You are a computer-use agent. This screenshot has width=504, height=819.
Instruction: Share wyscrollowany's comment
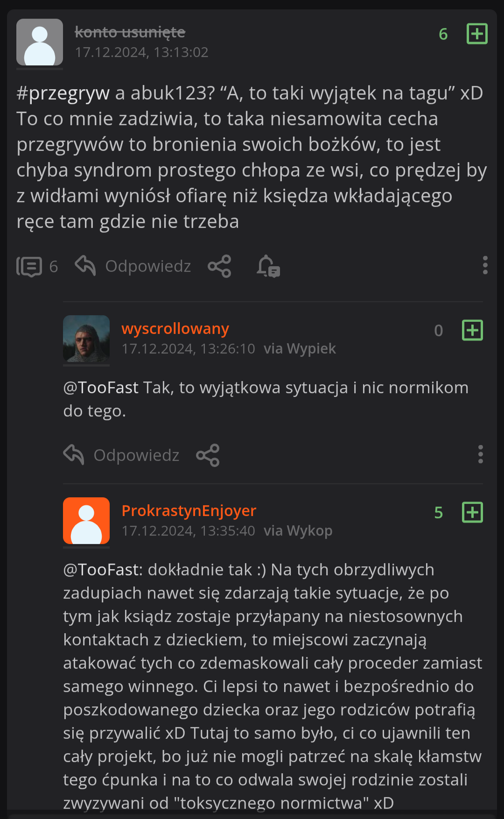208,455
